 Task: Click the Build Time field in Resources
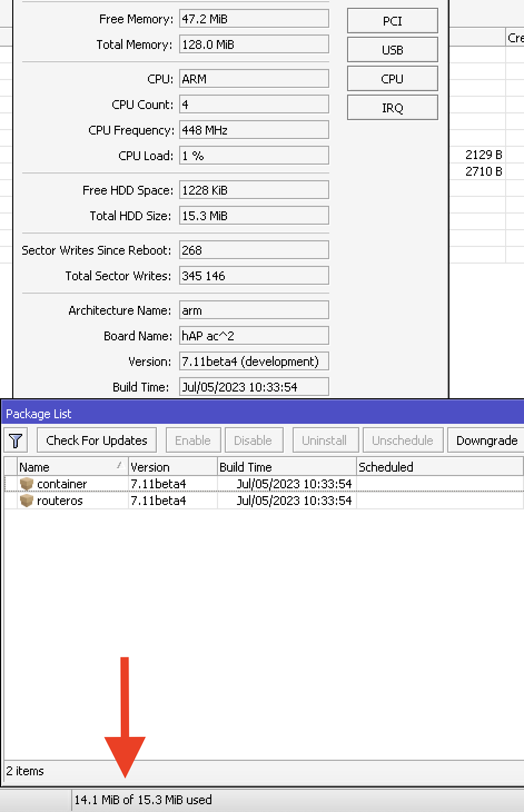tap(254, 387)
